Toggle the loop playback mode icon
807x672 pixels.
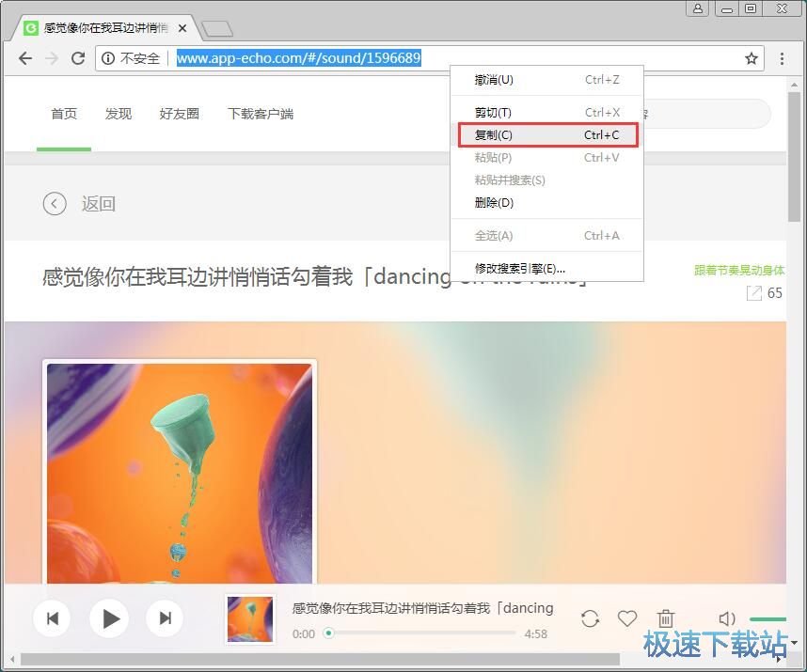pos(590,618)
